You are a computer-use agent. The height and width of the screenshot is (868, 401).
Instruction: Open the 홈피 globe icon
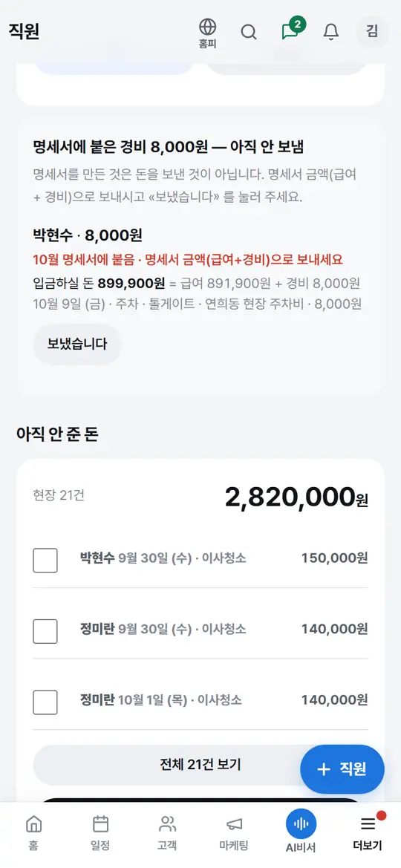coord(208,33)
